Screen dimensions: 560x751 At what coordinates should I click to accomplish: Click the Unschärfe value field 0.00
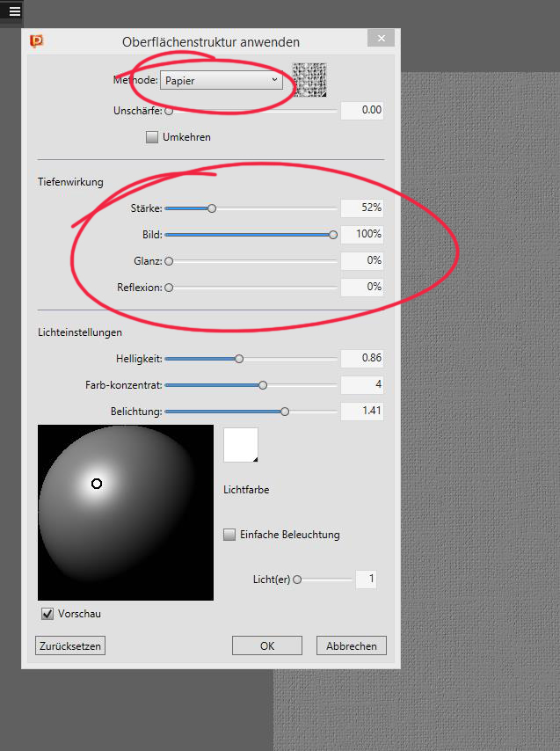click(x=362, y=110)
